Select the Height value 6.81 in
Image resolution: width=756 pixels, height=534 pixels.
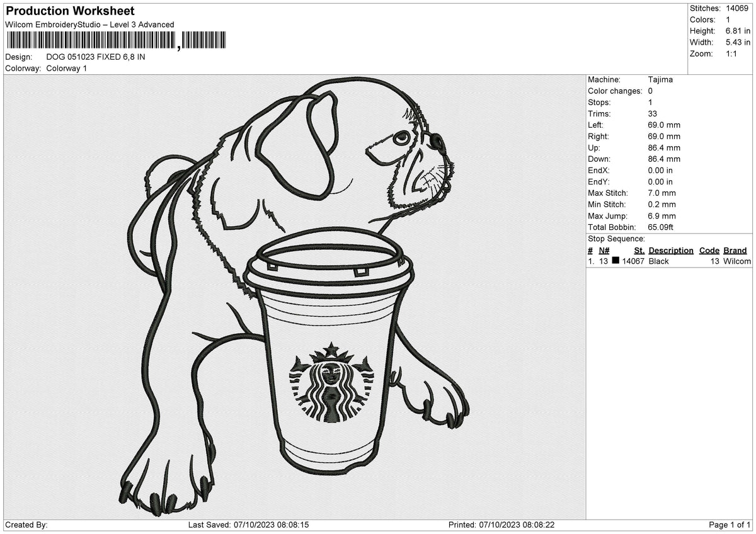pyautogui.click(x=738, y=31)
